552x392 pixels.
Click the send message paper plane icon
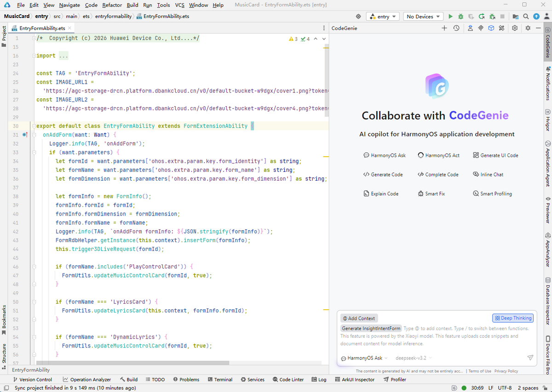click(x=530, y=358)
